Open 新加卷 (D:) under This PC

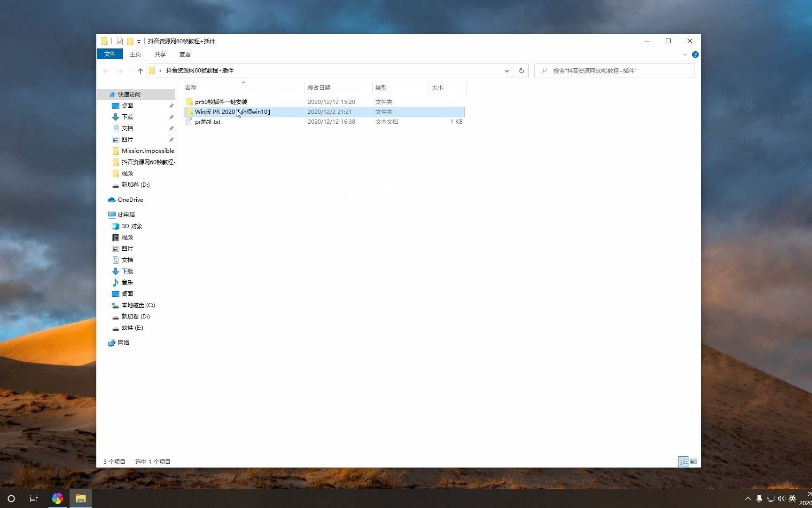point(135,317)
